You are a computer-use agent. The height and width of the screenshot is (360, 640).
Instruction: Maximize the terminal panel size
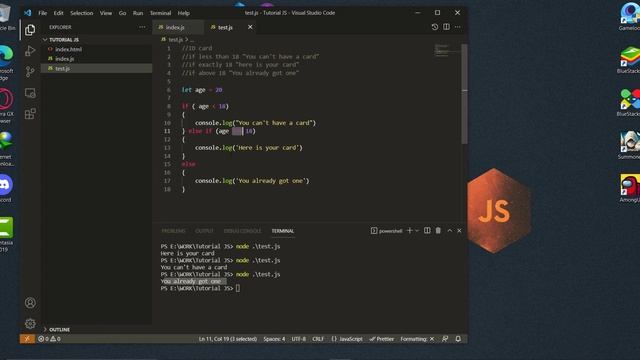450,231
